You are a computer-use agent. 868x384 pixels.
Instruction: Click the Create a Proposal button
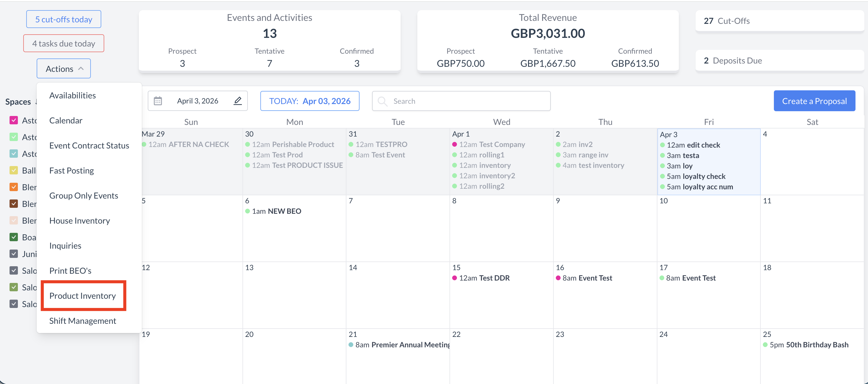click(814, 100)
